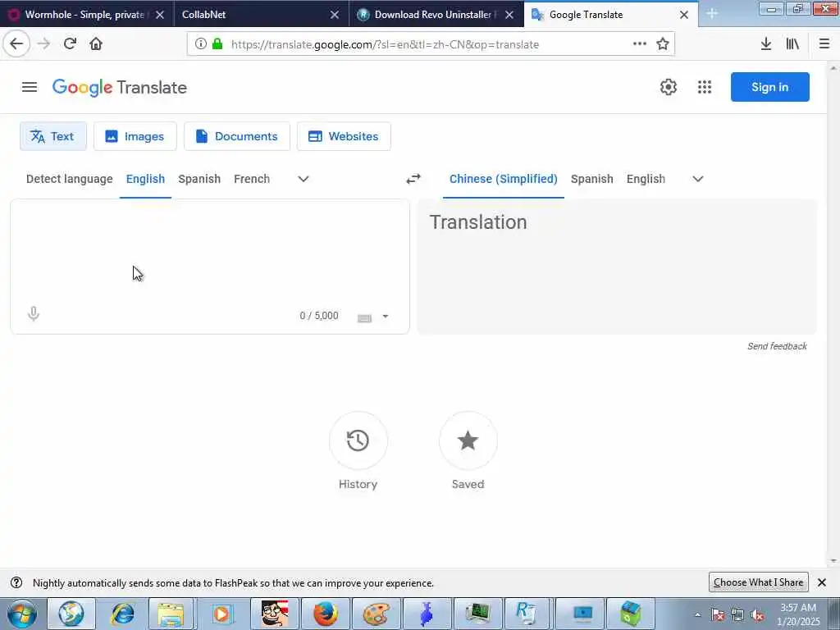This screenshot has height=630, width=840.
Task: Close the CollabNet tab
Action: (x=335, y=15)
